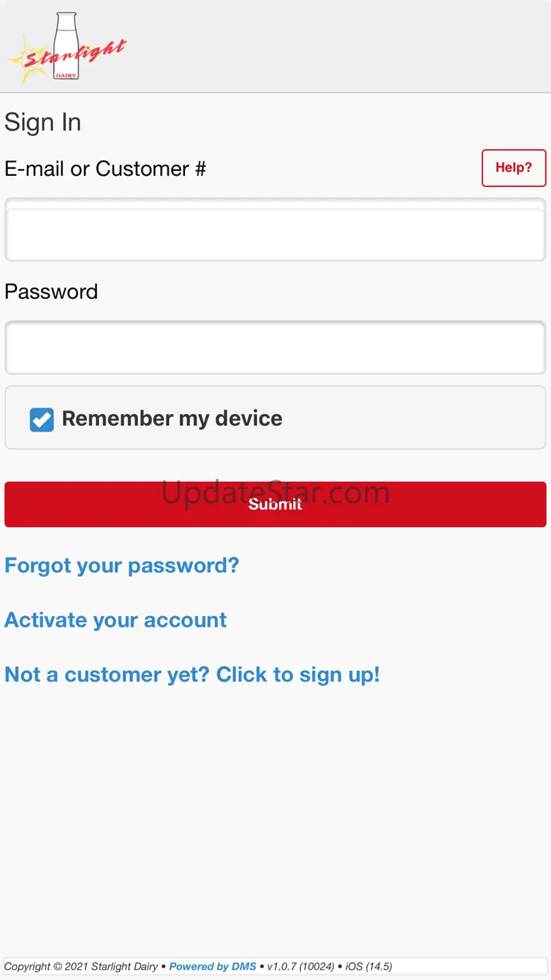The width and height of the screenshot is (551, 980).
Task: Click the E-mail or Customer # label
Action: tap(105, 169)
